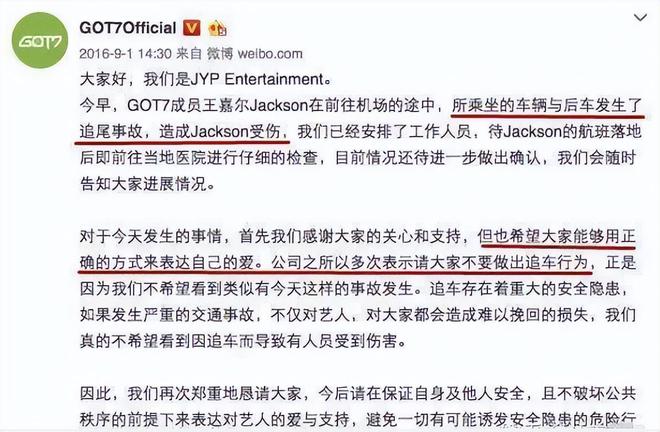Click underlined phrase 造成Jackson受伤
The height and width of the screenshot is (432, 660).
[x=221, y=132]
